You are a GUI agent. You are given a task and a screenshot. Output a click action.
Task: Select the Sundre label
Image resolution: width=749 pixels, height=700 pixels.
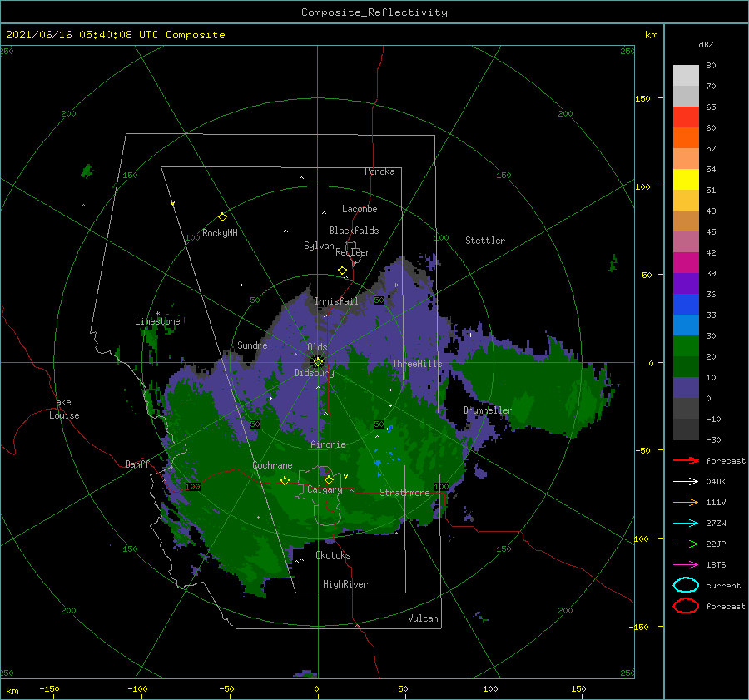(x=252, y=345)
